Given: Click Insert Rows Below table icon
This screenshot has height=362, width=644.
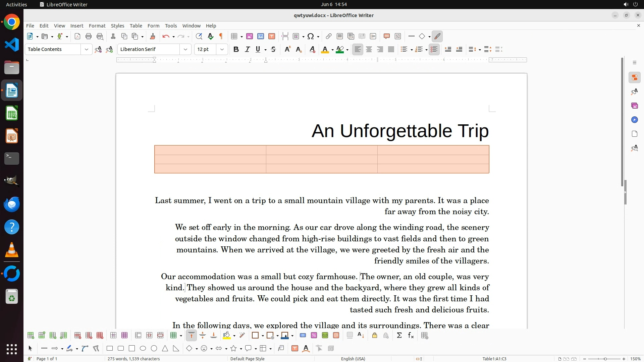Looking at the screenshot, I should click(x=42, y=336).
